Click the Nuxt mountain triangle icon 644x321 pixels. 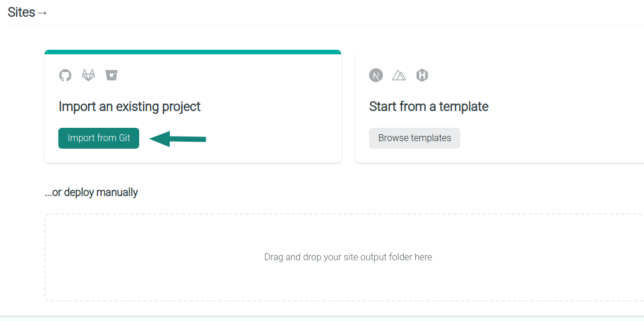pos(399,75)
